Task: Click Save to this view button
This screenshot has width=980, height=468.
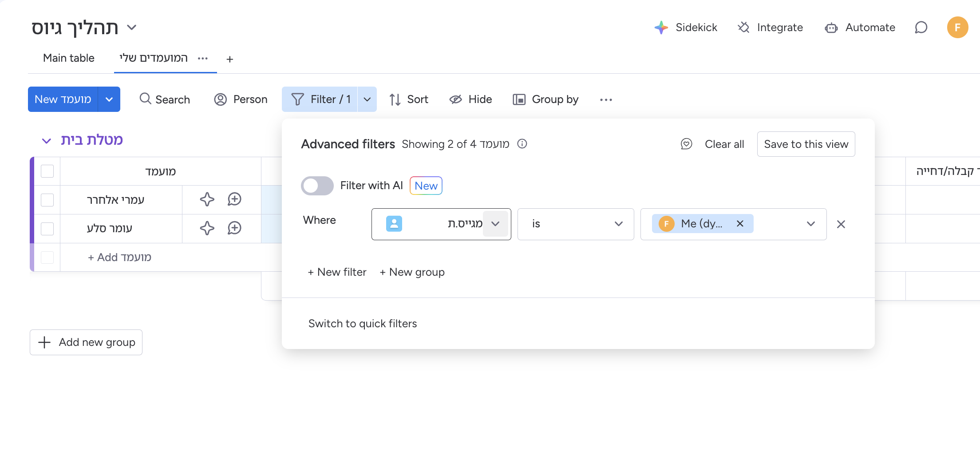Action: coord(806,144)
